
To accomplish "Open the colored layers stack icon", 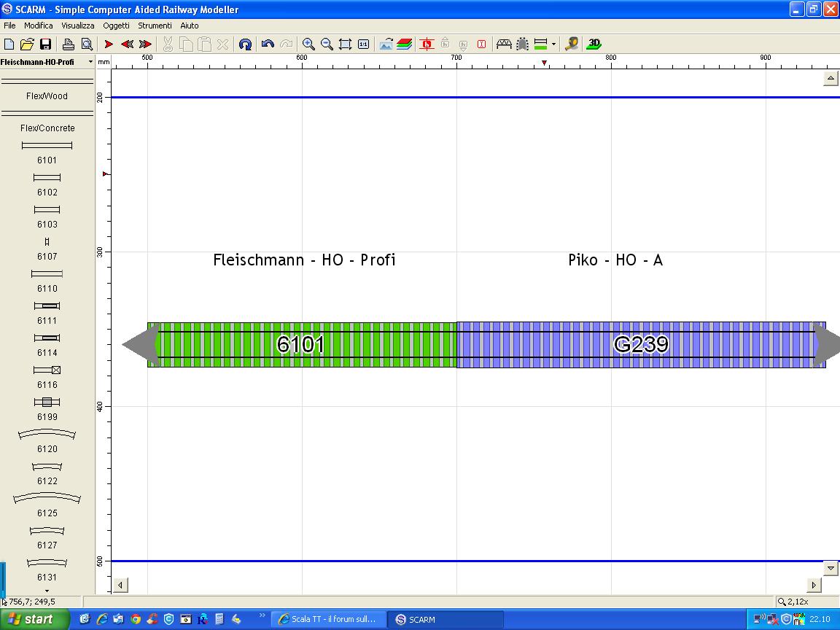I will pyautogui.click(x=405, y=44).
